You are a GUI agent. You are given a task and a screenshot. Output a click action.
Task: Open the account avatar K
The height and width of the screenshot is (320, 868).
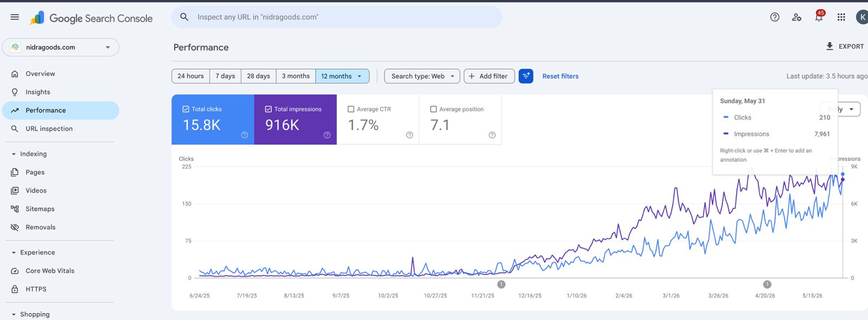click(x=862, y=17)
